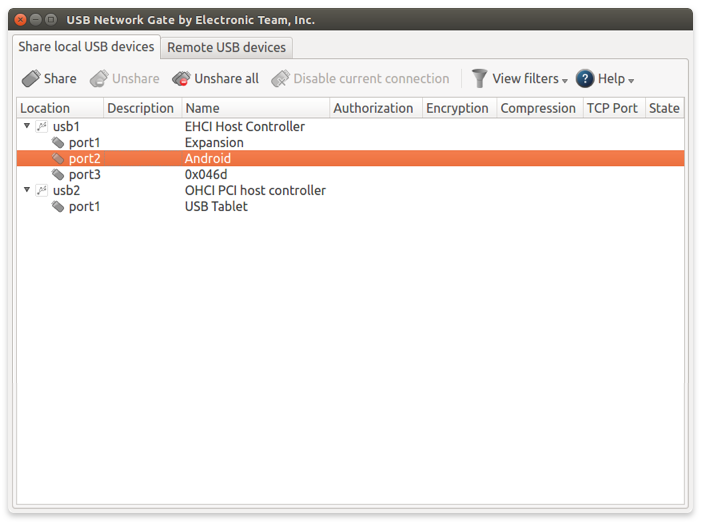Click the Android device name
Image resolution: width=701 pixels, height=529 pixels.
[x=207, y=158]
